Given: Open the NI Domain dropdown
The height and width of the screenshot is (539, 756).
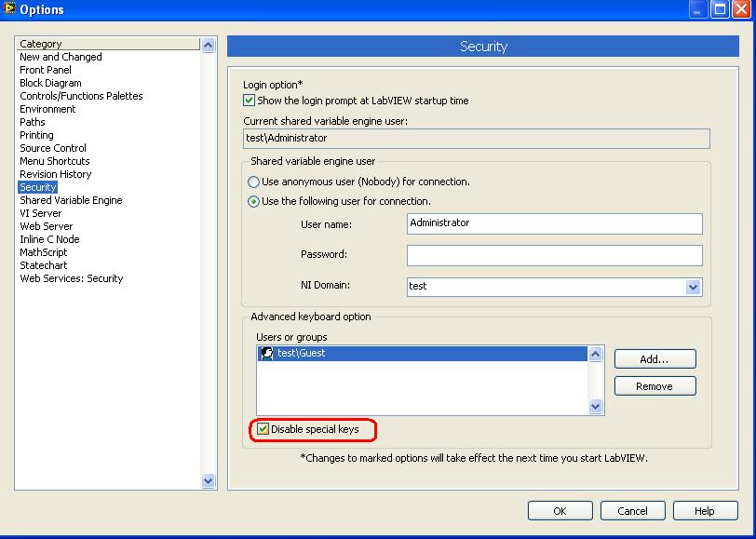Looking at the screenshot, I should [x=694, y=288].
